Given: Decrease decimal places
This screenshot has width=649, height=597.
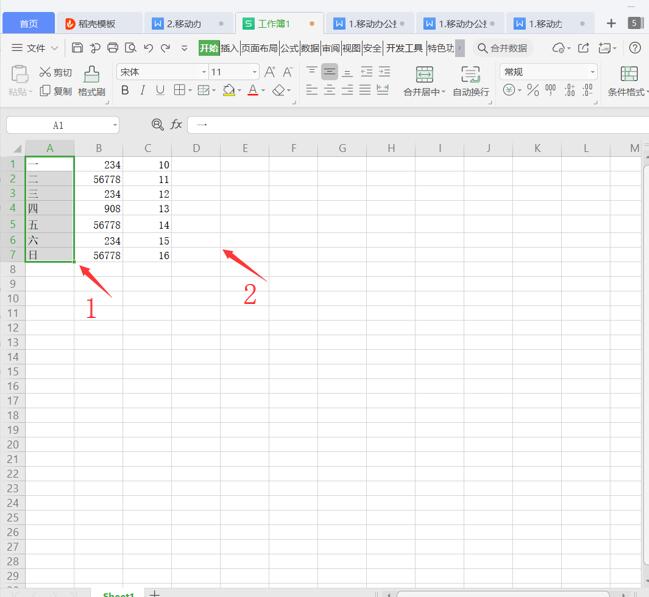Looking at the screenshot, I should pyautogui.click(x=587, y=90).
